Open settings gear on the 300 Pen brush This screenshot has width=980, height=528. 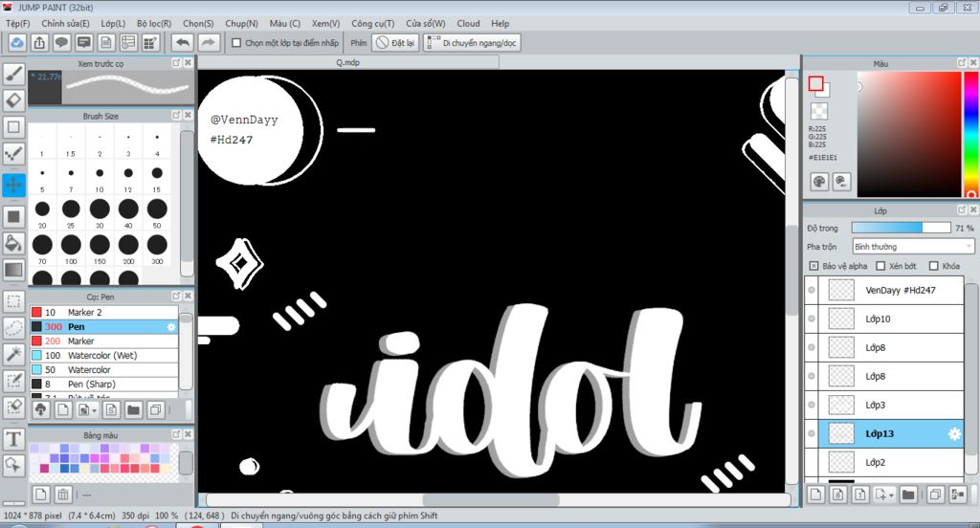(x=171, y=327)
